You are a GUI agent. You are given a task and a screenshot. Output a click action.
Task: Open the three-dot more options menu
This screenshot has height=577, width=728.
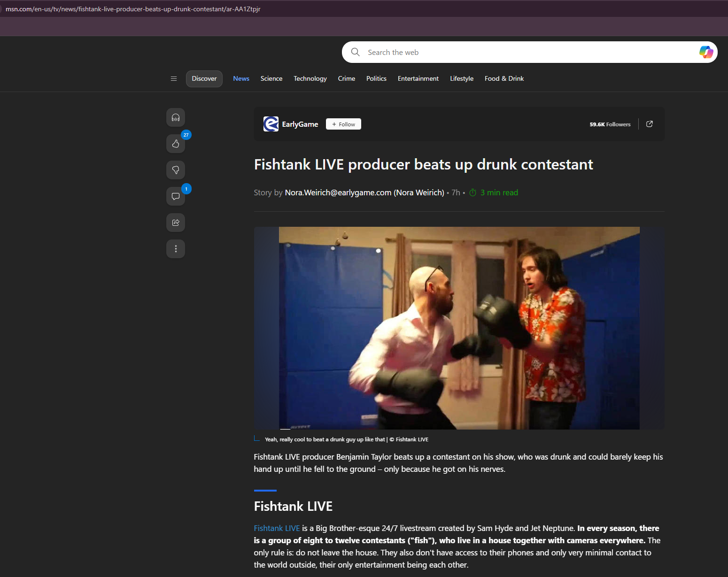[x=176, y=249]
